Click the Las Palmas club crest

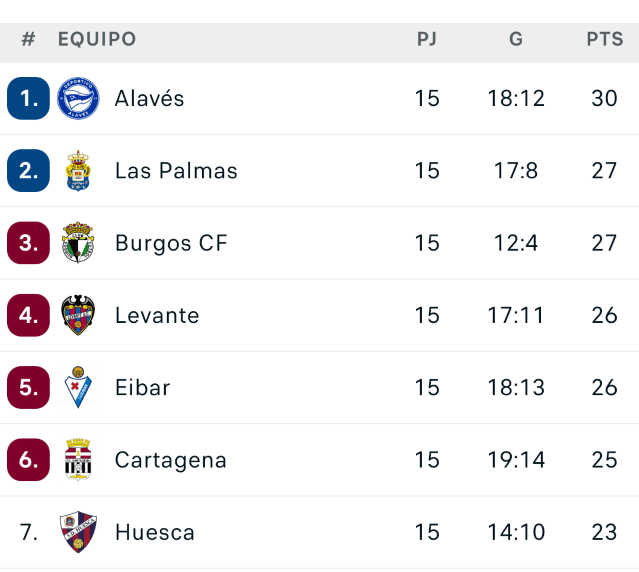click(78, 171)
